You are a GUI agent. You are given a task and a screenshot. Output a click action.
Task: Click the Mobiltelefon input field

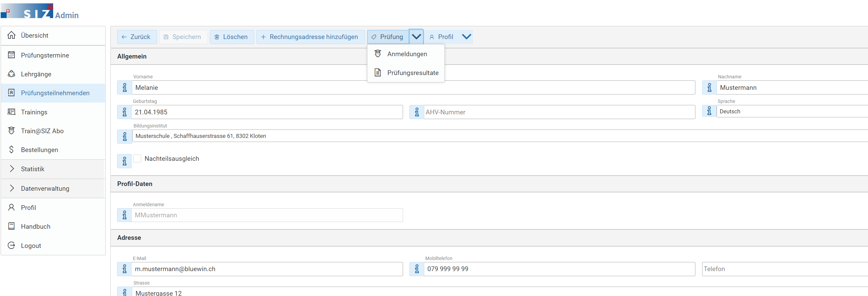click(559, 269)
